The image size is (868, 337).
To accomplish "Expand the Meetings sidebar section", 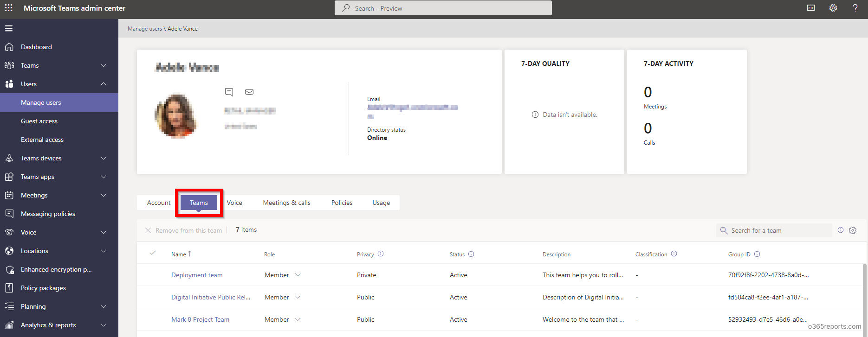I will [x=104, y=195].
